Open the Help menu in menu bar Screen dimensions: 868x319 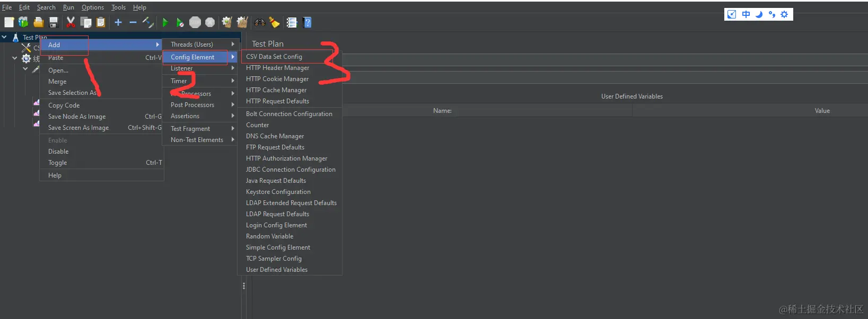click(139, 7)
